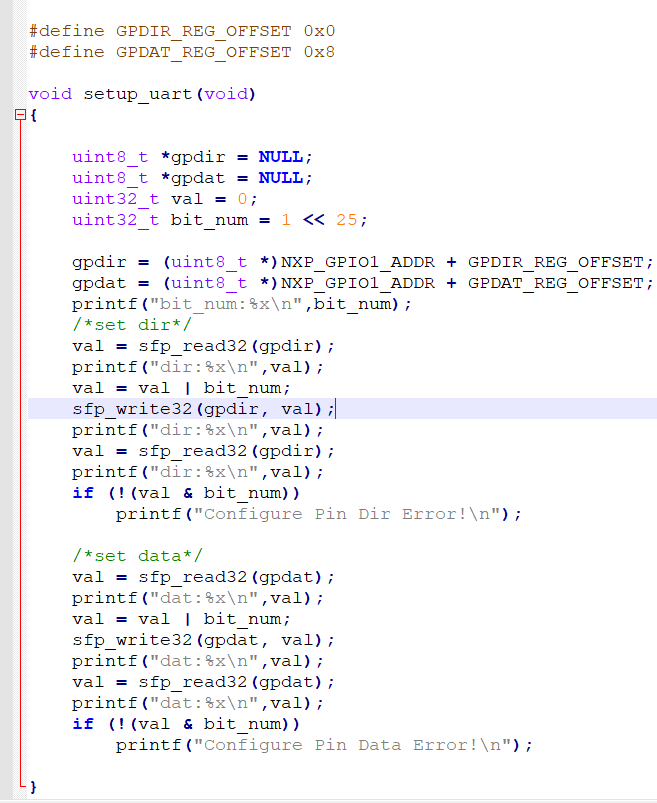Click the line assigning gpdat with GPDAT_REG_OFFSET
657x803 pixels.
[x=363, y=283]
